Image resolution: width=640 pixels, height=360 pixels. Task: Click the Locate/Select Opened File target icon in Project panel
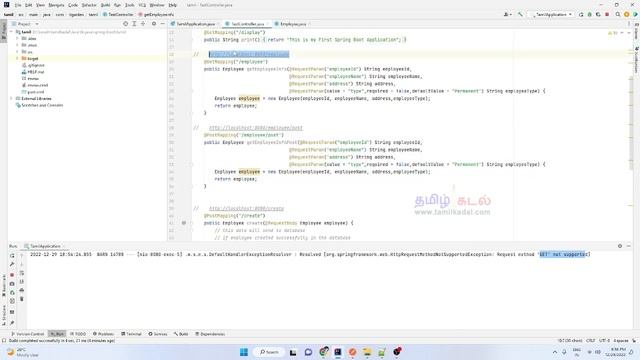[x=125, y=24]
